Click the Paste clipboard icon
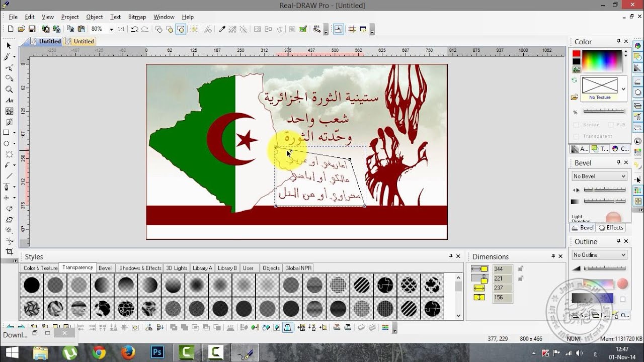Viewport: 644px width, 362px height. tap(81, 29)
